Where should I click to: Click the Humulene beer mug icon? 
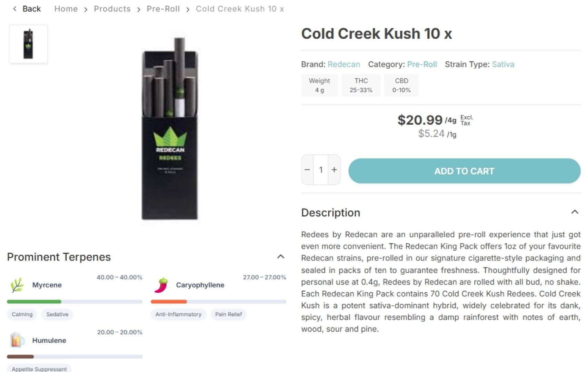tap(17, 340)
